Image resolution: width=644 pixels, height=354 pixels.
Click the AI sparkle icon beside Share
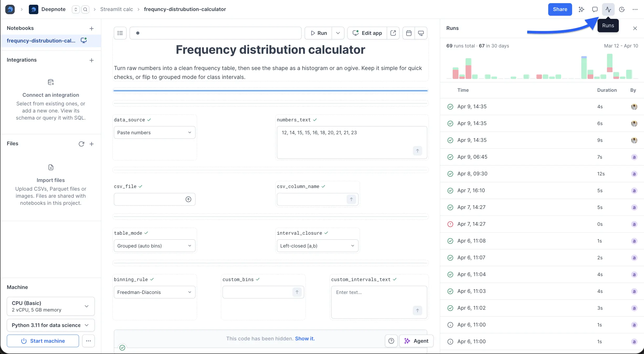point(581,9)
